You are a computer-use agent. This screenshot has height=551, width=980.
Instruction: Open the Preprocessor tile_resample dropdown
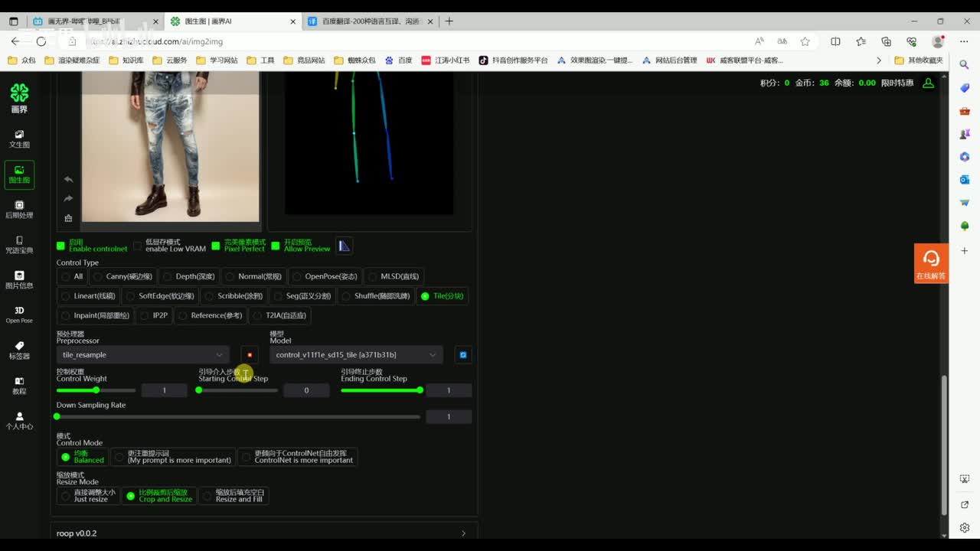point(142,355)
